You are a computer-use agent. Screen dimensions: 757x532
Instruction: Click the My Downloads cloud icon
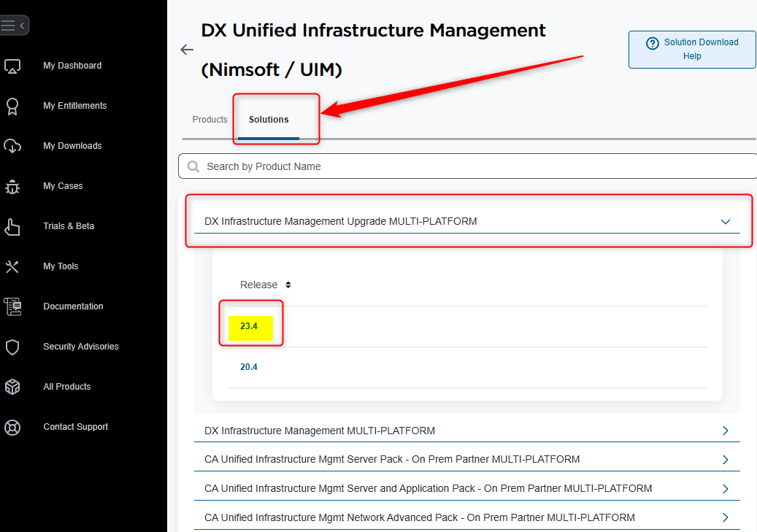pos(12,146)
